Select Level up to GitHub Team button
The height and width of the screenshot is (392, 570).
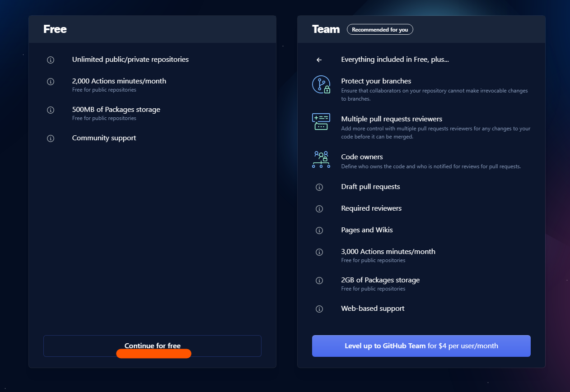coord(421,346)
